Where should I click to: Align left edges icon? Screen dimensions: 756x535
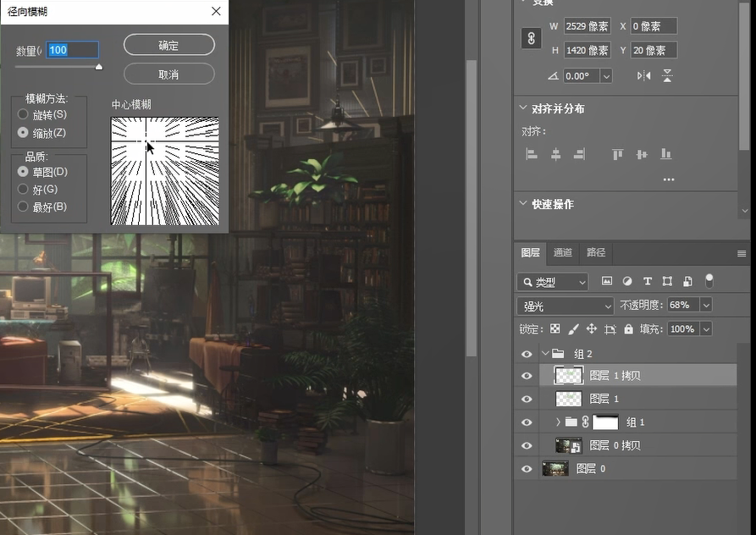click(x=532, y=154)
